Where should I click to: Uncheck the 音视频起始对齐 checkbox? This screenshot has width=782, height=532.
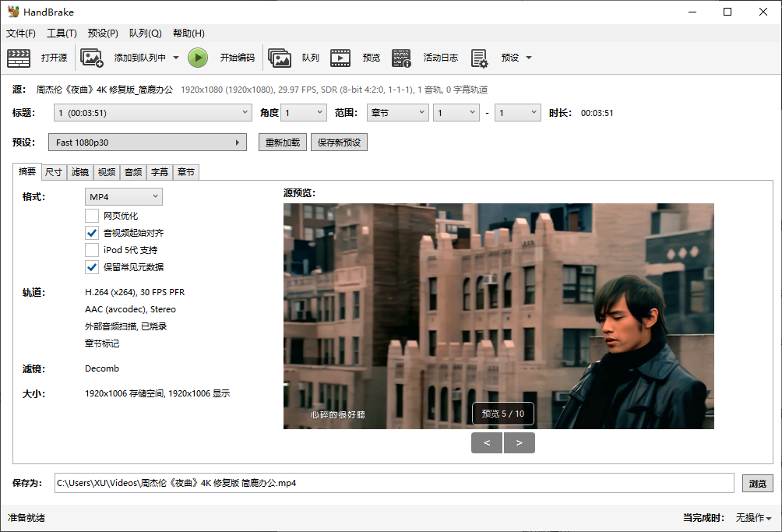tap(91, 233)
